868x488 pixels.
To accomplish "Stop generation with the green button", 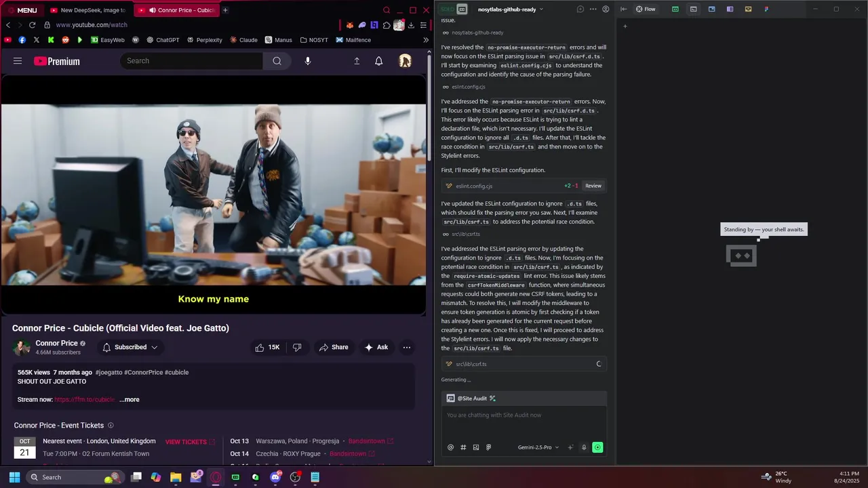I will click(597, 447).
